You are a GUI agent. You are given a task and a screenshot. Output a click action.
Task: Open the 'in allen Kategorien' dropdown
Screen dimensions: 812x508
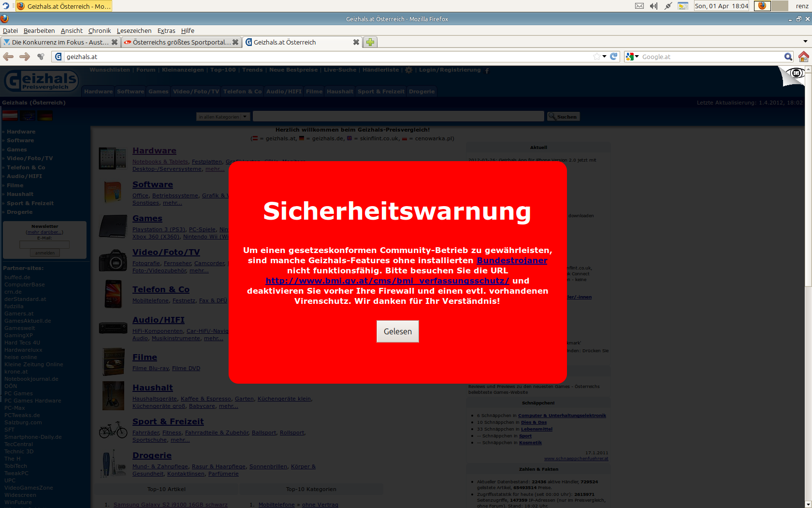click(223, 117)
